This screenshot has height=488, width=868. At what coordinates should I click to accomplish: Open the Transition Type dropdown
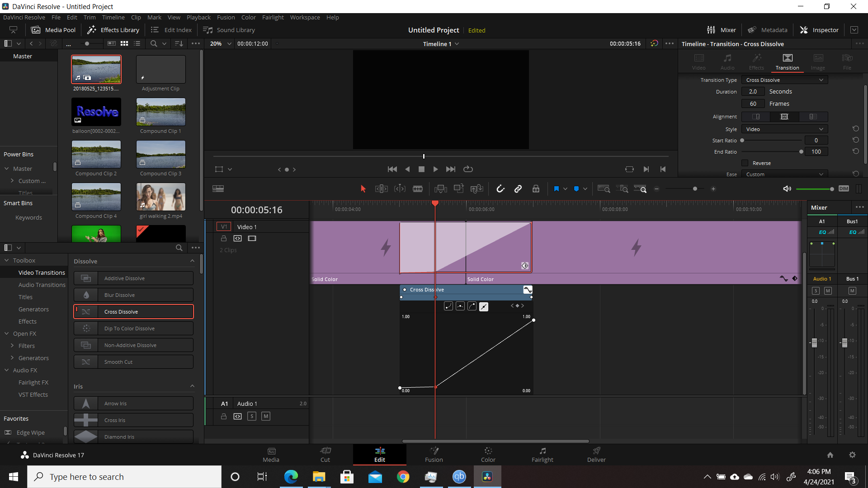(784, 80)
